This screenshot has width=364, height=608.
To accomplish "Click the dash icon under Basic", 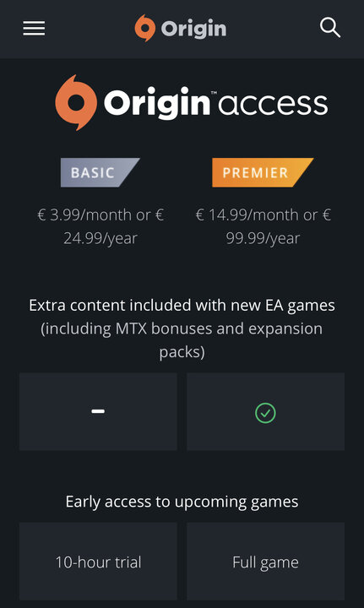I will tap(98, 411).
